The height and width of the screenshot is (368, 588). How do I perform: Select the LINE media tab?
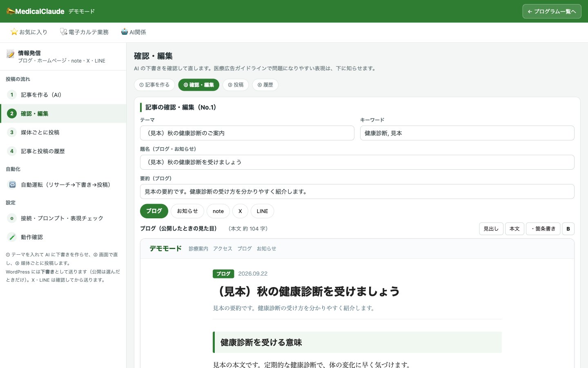click(x=262, y=211)
